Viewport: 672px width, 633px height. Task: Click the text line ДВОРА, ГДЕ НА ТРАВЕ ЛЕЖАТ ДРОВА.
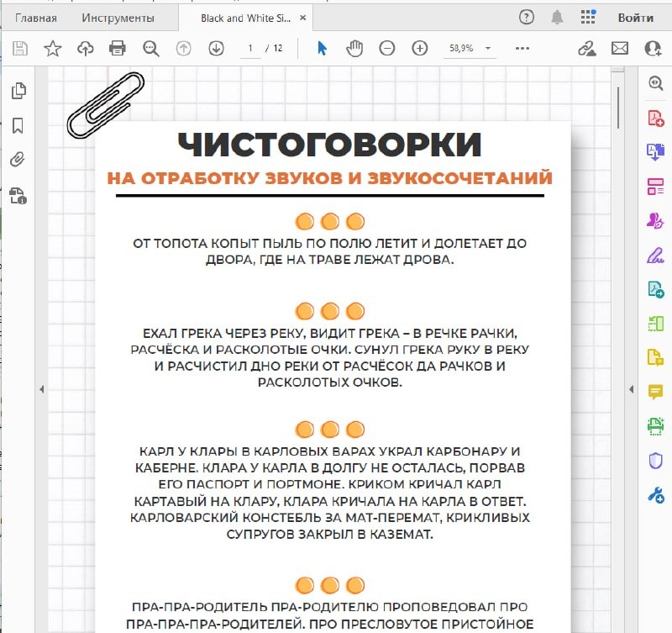329,260
